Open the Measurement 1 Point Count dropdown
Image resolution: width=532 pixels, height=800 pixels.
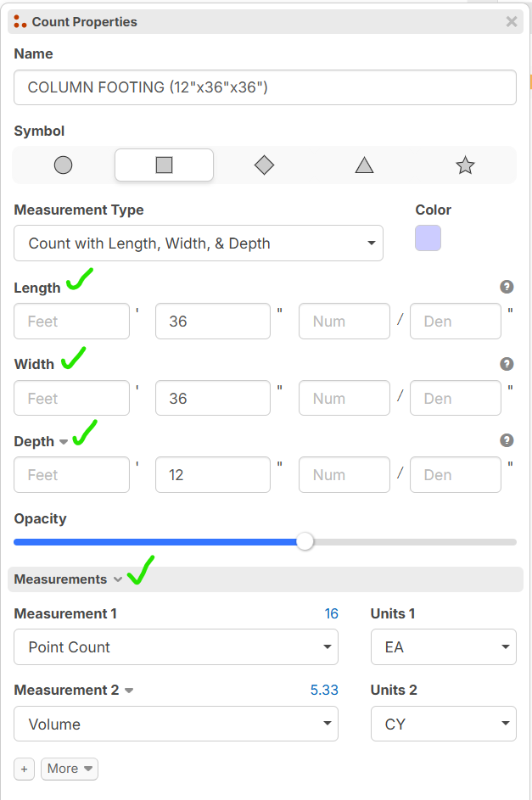[x=176, y=647]
